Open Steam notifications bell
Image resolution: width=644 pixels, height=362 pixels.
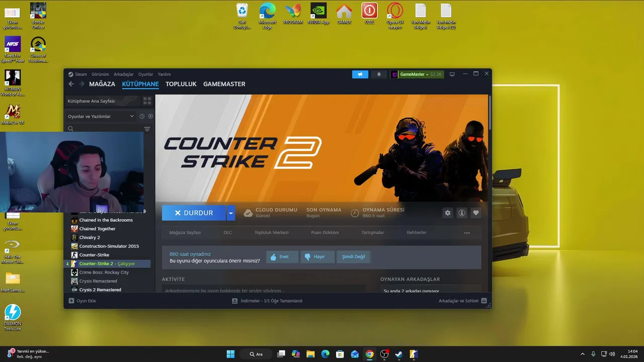[379, 74]
